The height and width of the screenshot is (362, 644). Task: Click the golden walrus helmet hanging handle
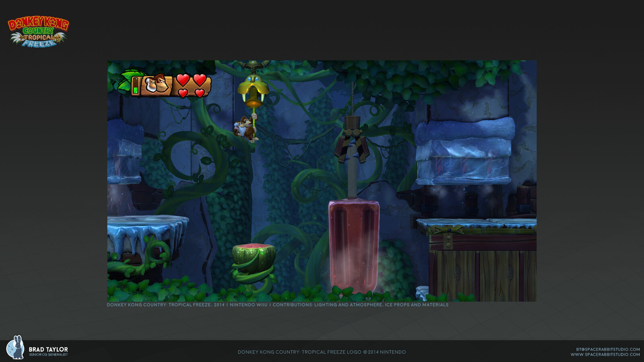point(254,91)
